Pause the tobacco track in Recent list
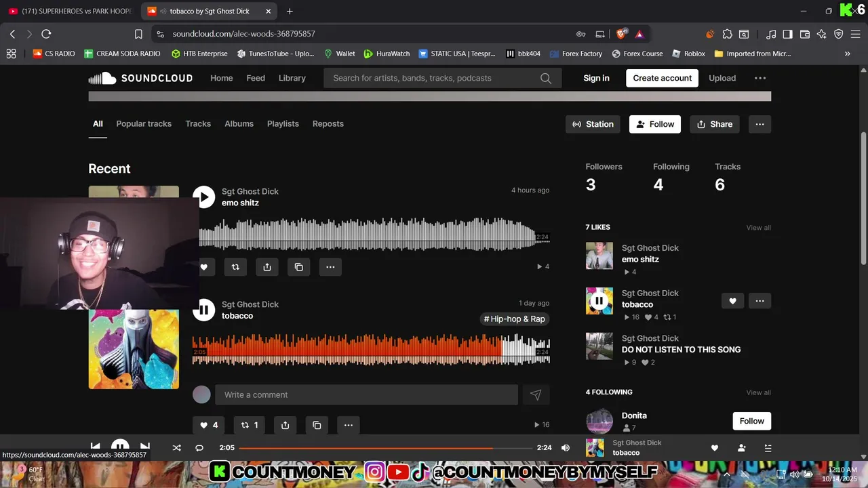 click(x=203, y=310)
